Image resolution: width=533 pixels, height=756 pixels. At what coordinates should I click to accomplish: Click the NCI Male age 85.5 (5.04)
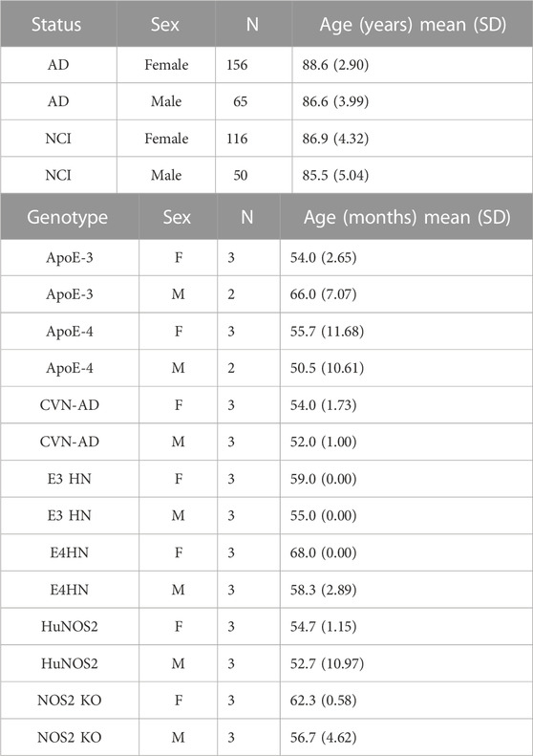(x=335, y=175)
